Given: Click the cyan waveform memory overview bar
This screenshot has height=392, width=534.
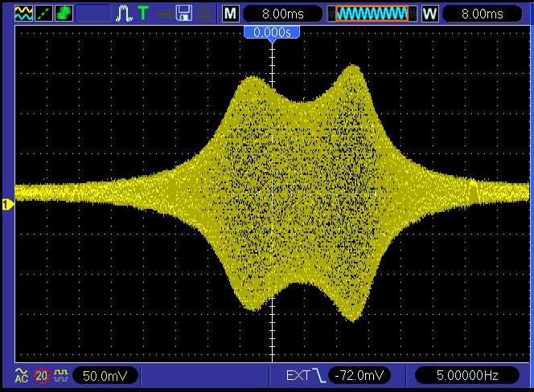Looking at the screenshot, I should coord(372,14).
